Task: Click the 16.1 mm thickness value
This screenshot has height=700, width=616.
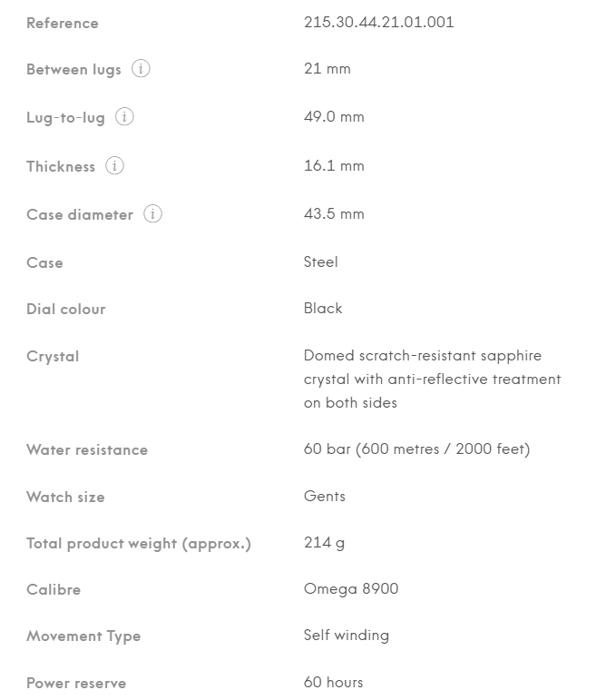Action: (333, 166)
